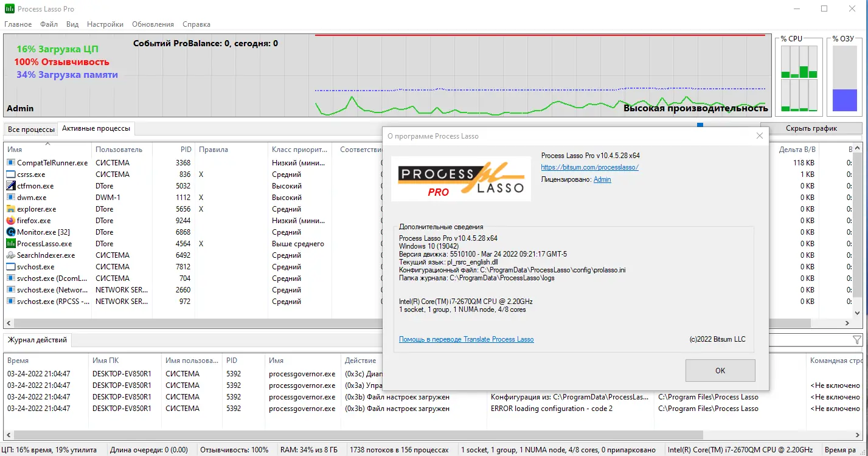
Task: Click PID 9244 in firefox.exe row
Action: click(183, 221)
